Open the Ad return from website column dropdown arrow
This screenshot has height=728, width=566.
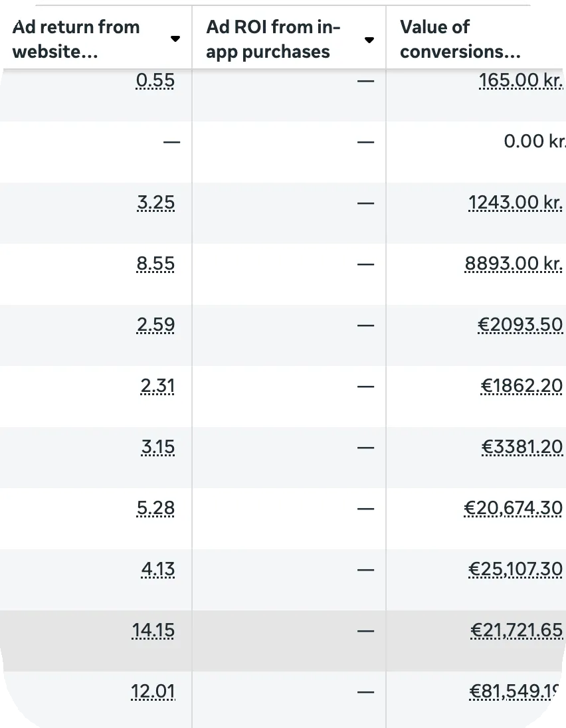tap(175, 39)
